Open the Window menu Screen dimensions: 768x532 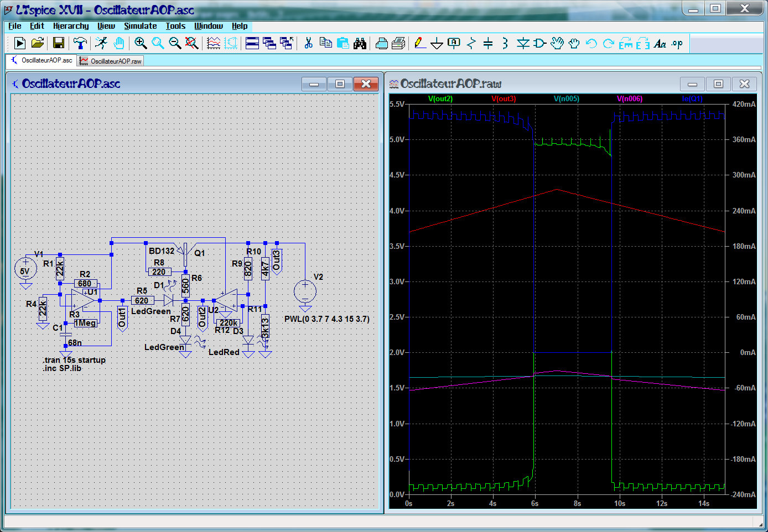(209, 26)
